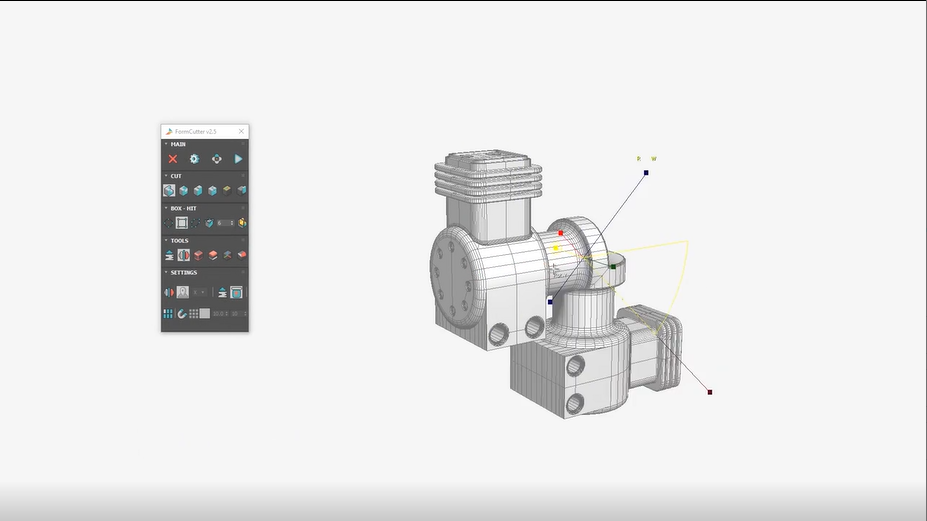Click the red open-box icon in TOOLS
The width and height of the screenshot is (927, 521).
coord(198,255)
